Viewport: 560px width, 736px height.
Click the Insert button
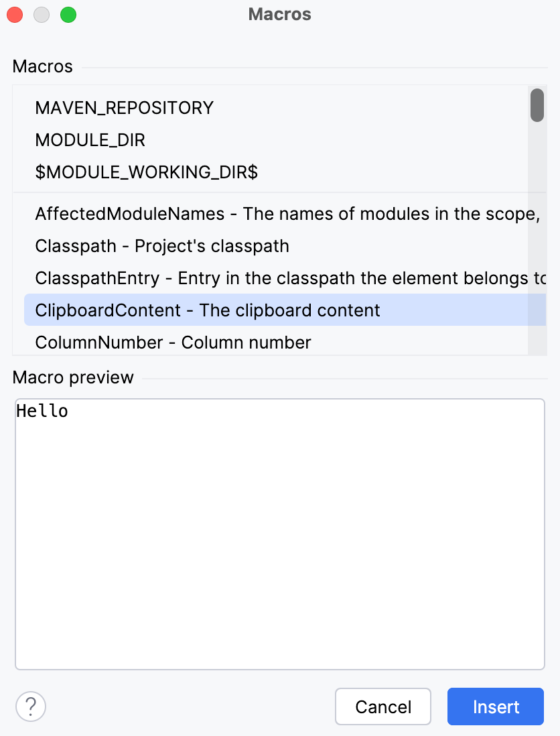pos(495,706)
